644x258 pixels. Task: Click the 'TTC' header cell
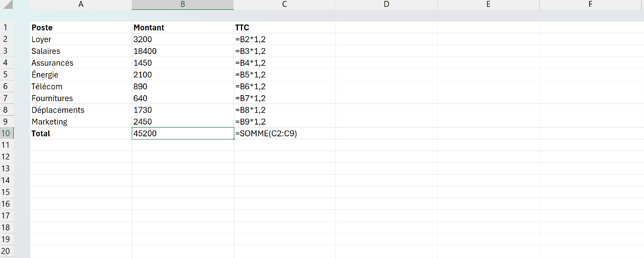pos(285,27)
